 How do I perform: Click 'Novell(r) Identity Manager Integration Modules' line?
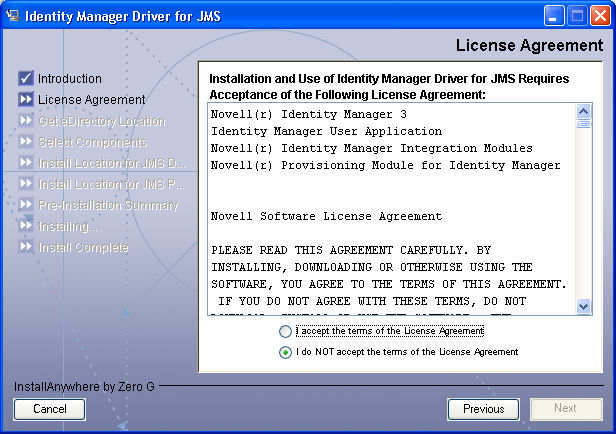coord(372,148)
